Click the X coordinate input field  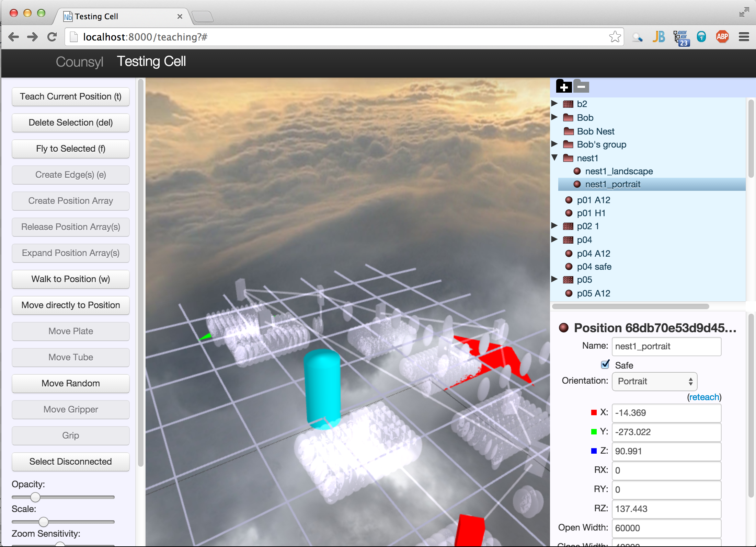coord(666,412)
